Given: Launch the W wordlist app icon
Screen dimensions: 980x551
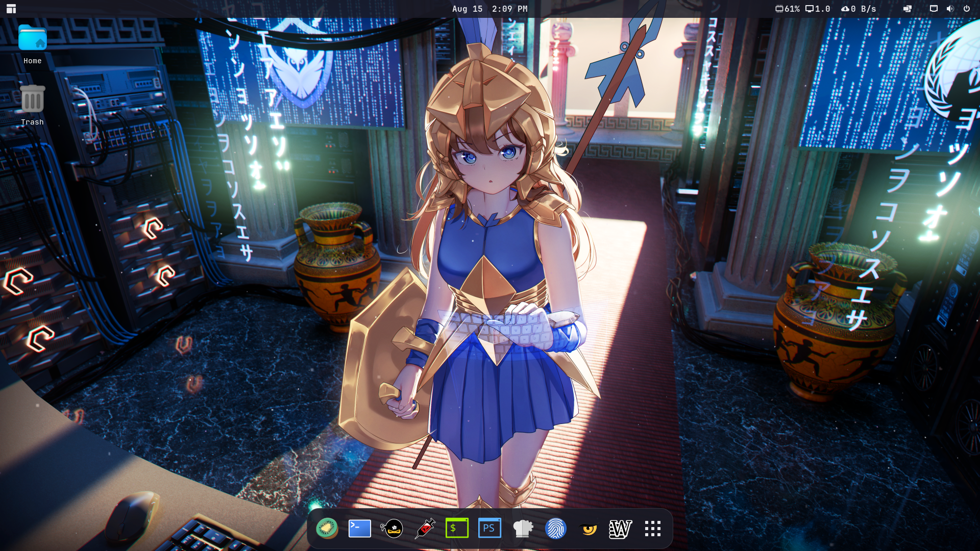Looking at the screenshot, I should 620,529.
